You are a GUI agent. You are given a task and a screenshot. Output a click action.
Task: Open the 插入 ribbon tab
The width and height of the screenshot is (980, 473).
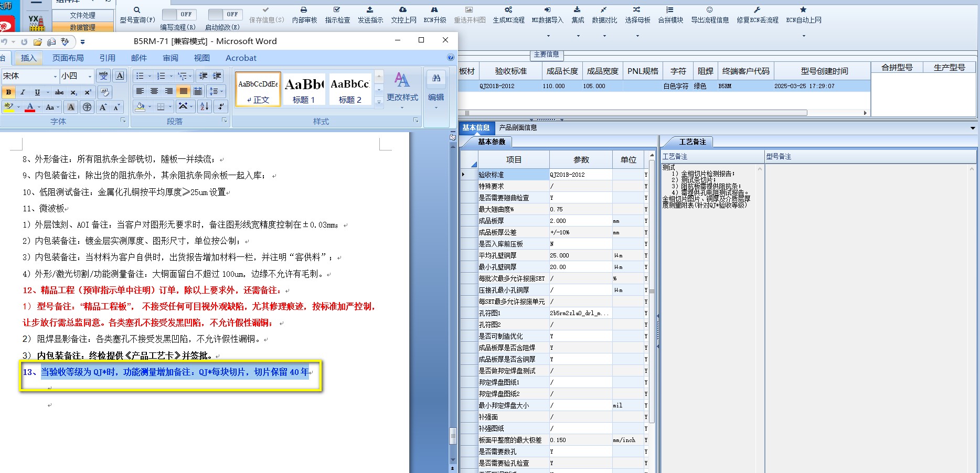pos(28,58)
